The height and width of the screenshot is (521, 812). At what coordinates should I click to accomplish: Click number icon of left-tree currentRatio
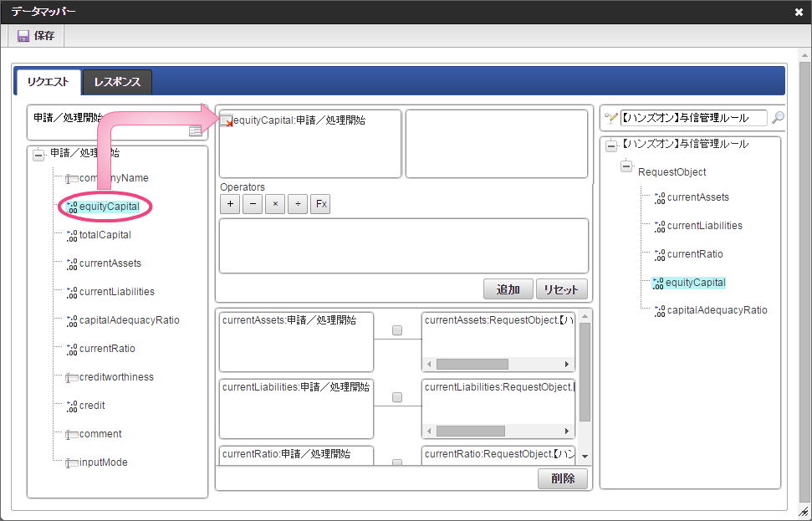pyautogui.click(x=72, y=350)
